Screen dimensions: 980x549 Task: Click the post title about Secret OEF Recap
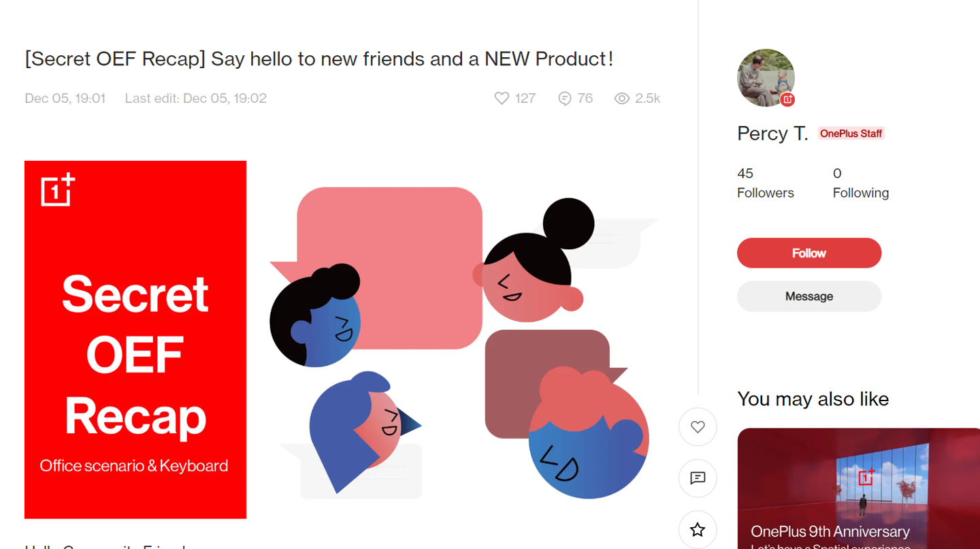pos(319,59)
